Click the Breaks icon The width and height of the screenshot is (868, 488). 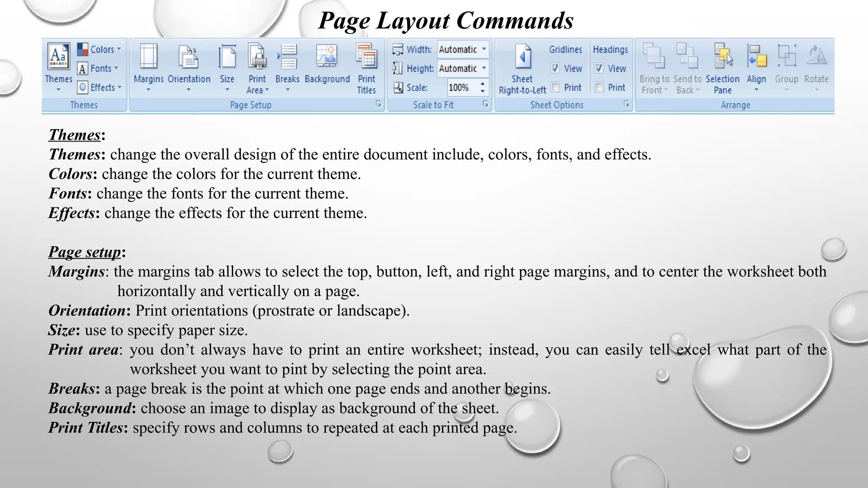click(287, 56)
